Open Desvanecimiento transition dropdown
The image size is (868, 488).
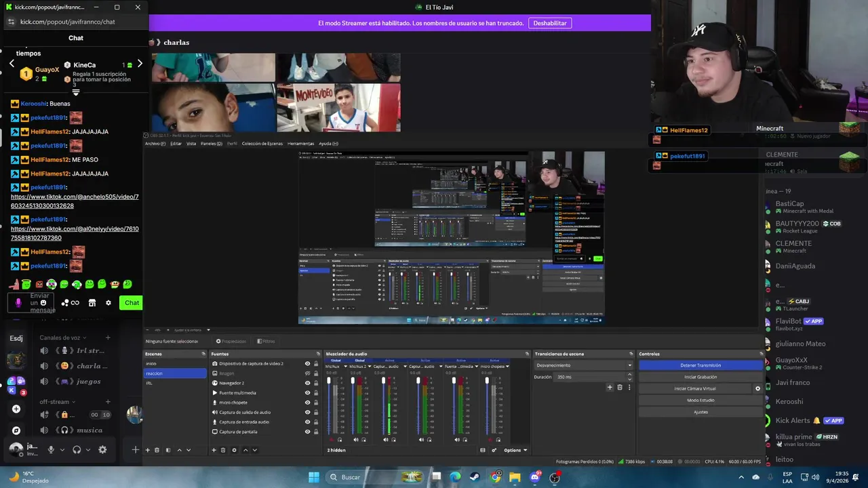(583, 365)
